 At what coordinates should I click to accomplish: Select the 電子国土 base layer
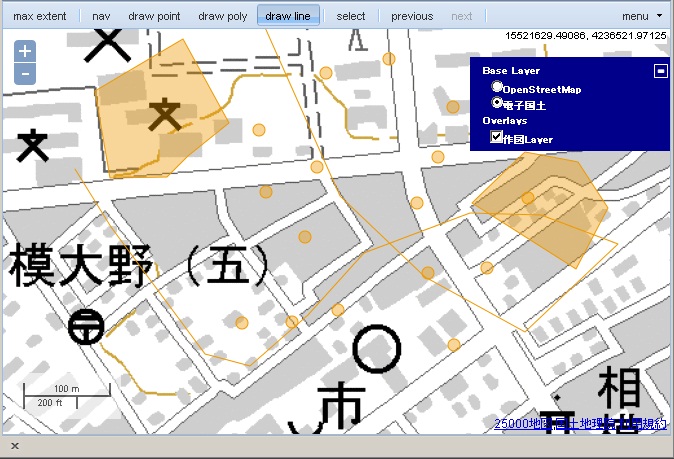(497, 102)
